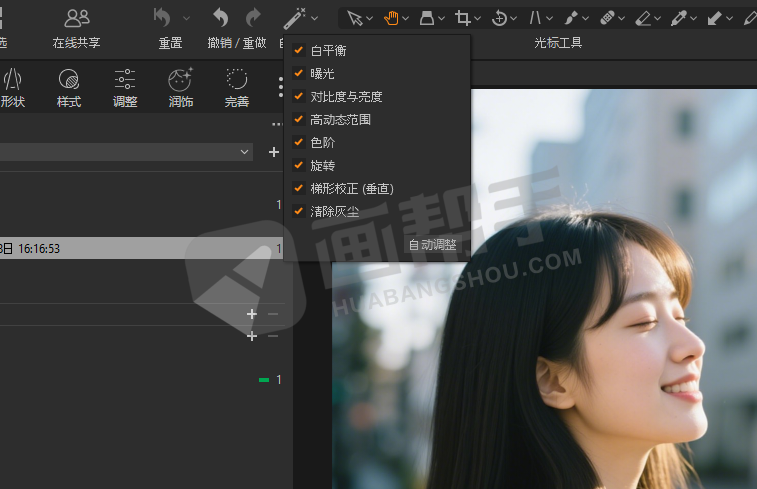Select the diagonal arrow apply-adjustments tool
Image resolution: width=757 pixels, height=489 pixels.
click(714, 18)
